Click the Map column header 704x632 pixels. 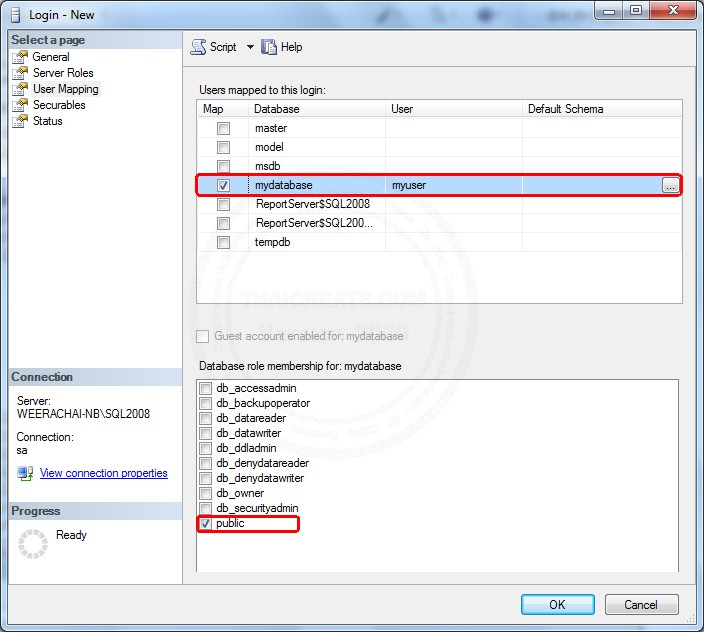coord(222,109)
